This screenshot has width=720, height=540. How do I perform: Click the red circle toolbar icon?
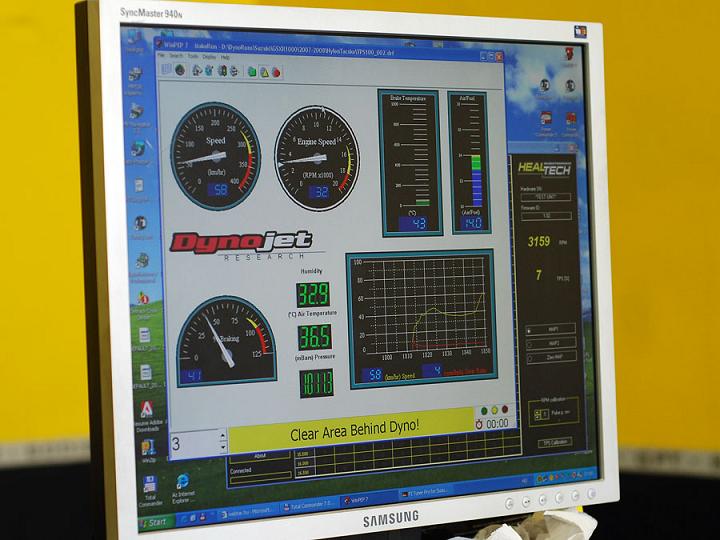pos(276,73)
